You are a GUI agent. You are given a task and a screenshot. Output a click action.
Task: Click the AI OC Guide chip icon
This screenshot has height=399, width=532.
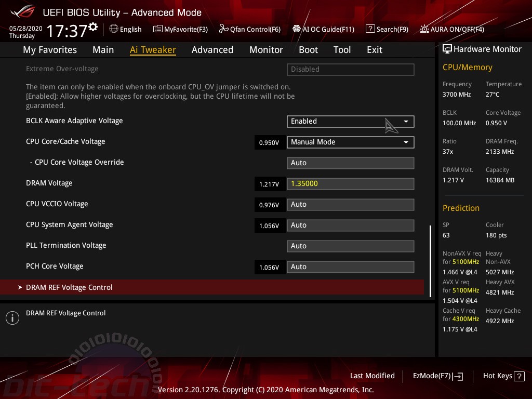(x=297, y=29)
